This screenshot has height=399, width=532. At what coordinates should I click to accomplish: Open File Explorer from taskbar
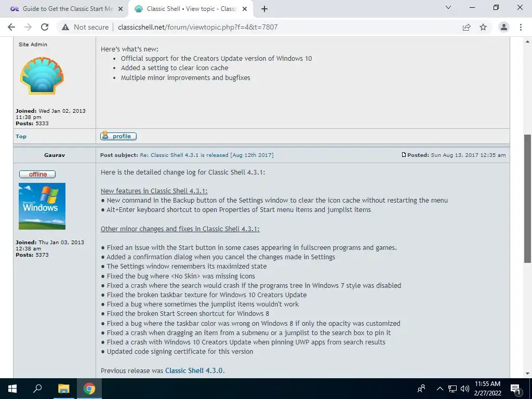coord(63,389)
